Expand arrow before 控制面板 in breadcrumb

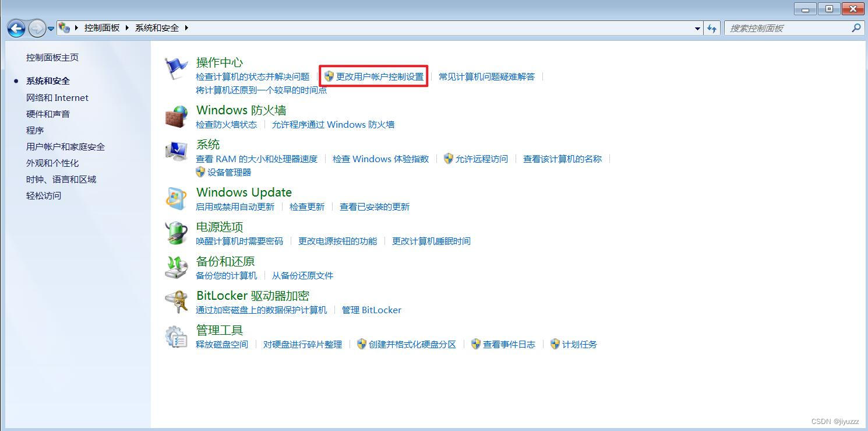(77, 27)
